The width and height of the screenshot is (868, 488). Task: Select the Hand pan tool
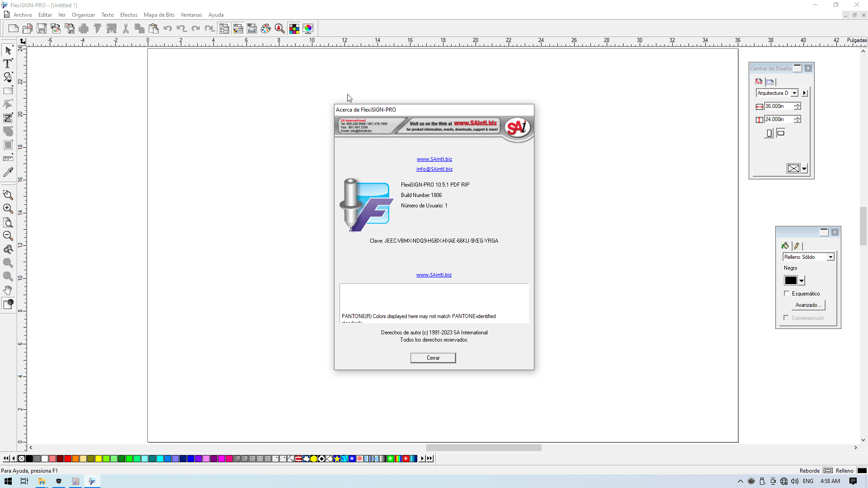tap(8, 290)
